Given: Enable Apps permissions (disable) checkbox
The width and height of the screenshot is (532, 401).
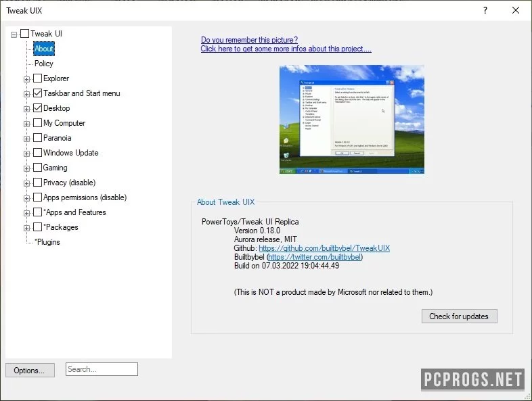Looking at the screenshot, I should pos(38,197).
